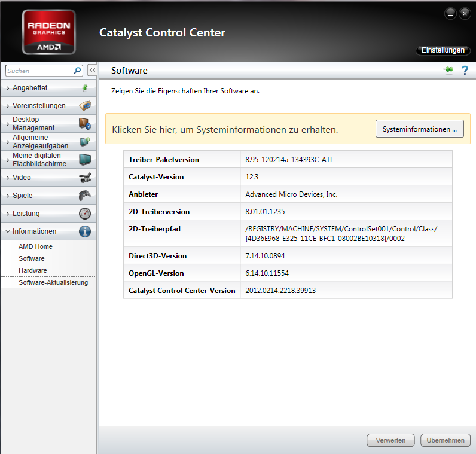Click the Übernehmen button

(446, 440)
